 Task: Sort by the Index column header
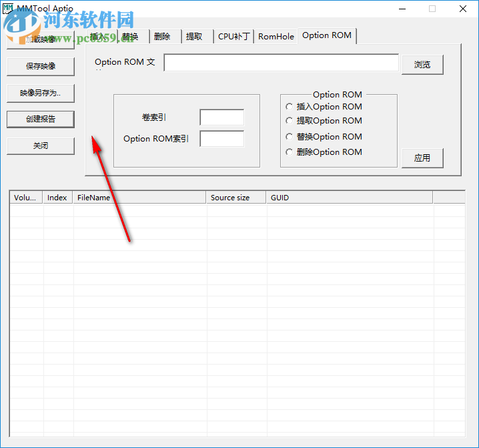tap(57, 198)
